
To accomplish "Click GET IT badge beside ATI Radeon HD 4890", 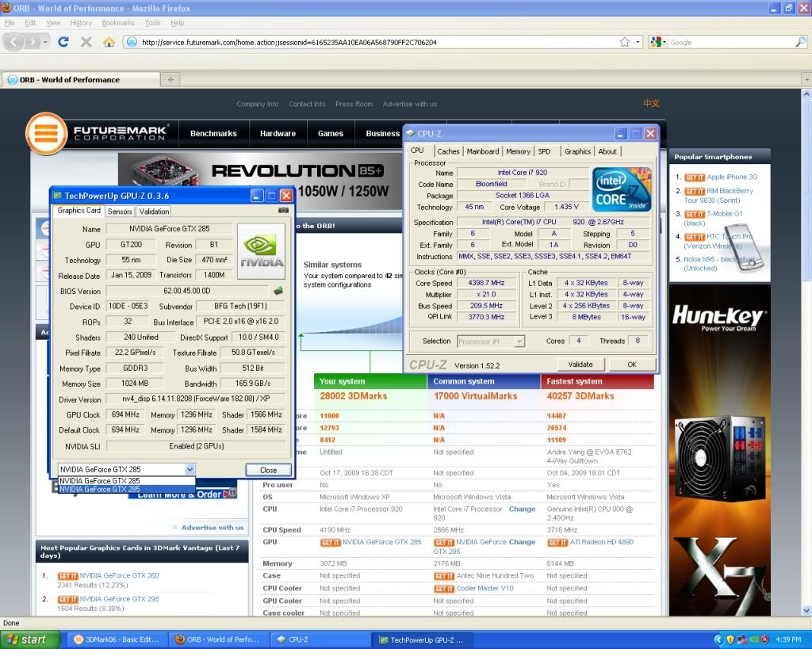I will [557, 542].
